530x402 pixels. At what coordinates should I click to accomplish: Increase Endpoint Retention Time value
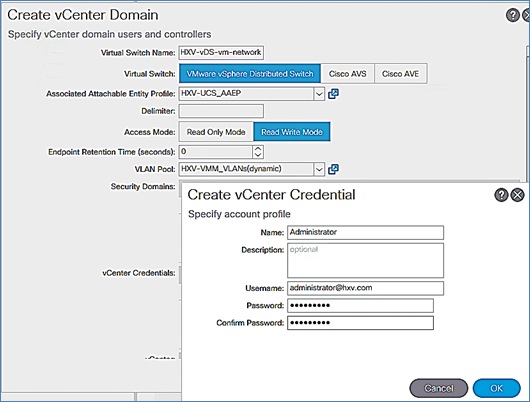pyautogui.click(x=258, y=149)
